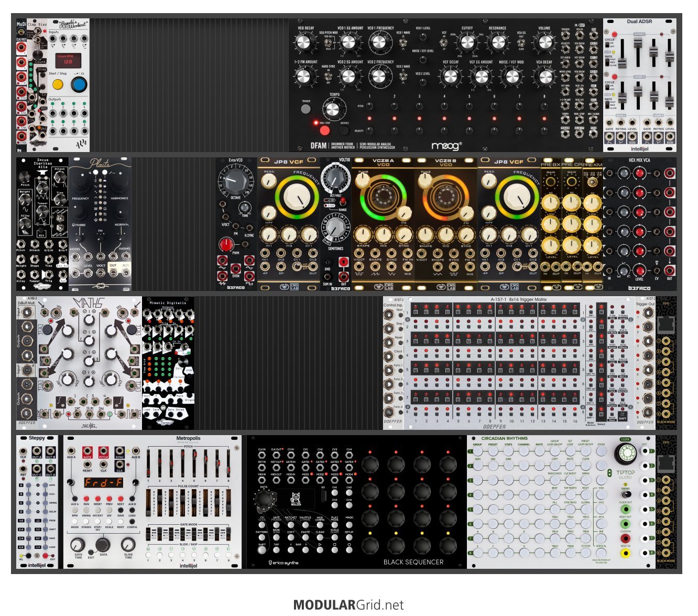Click the "Frd-F" display on Metropolis
This screenshot has height=616, width=698.
point(103,483)
